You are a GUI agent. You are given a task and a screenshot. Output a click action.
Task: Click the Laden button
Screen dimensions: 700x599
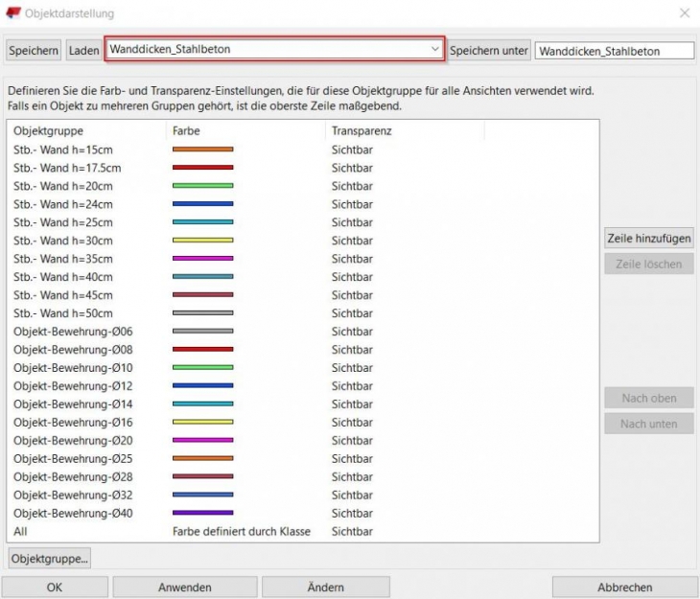[x=83, y=51]
